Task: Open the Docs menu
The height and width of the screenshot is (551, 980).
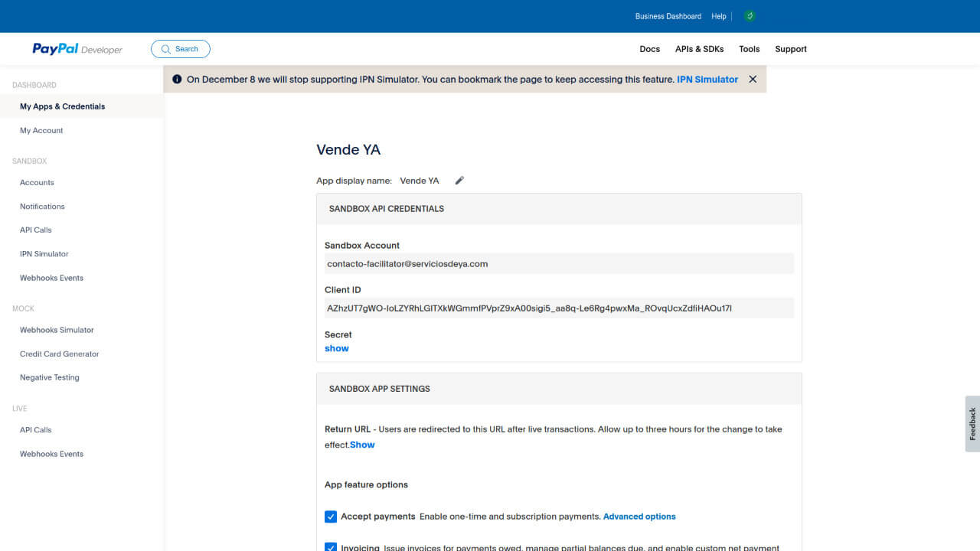Action: [649, 49]
